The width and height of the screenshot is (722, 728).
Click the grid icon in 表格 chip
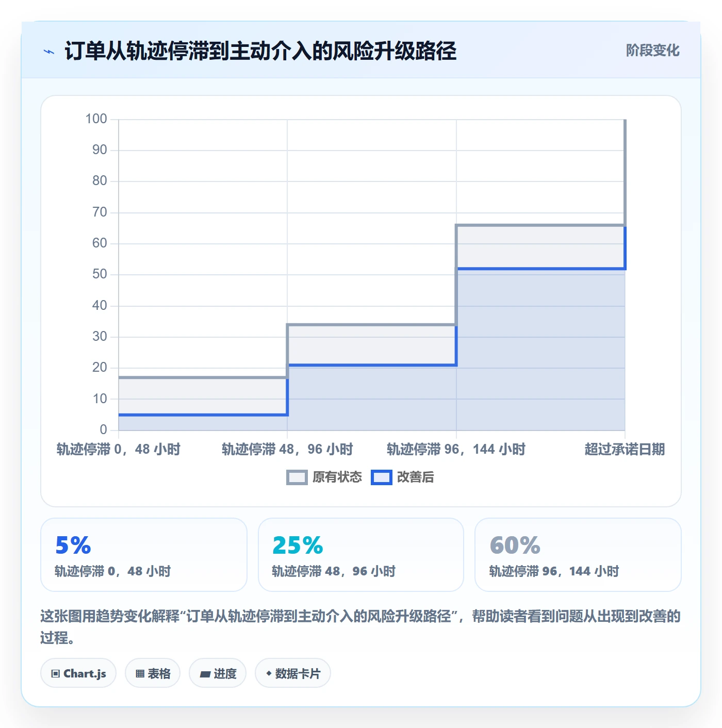click(140, 674)
